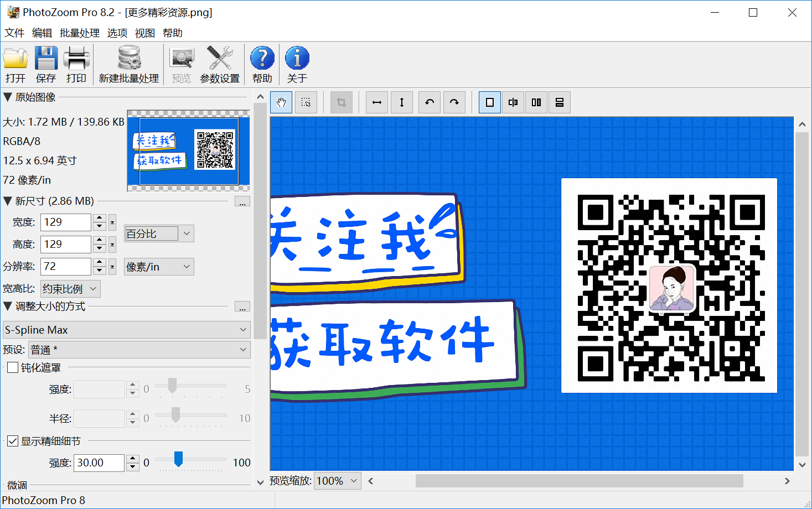
Task: Switch to stacked horizontal split view
Action: click(560, 102)
